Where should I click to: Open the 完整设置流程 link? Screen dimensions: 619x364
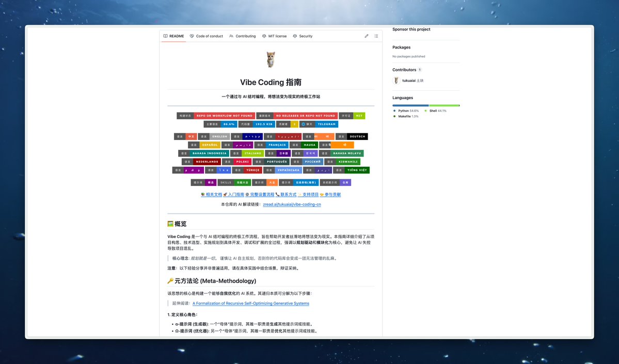click(260, 195)
